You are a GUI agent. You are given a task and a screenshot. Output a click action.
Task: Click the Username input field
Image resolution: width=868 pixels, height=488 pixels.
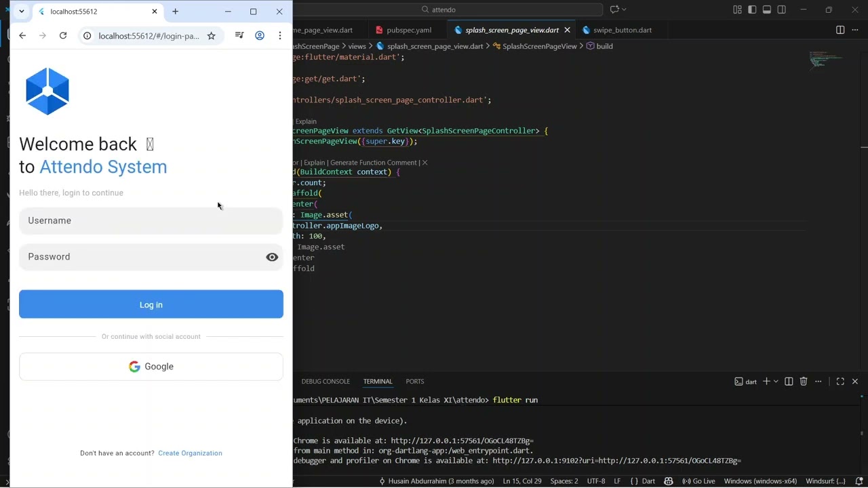point(151,221)
